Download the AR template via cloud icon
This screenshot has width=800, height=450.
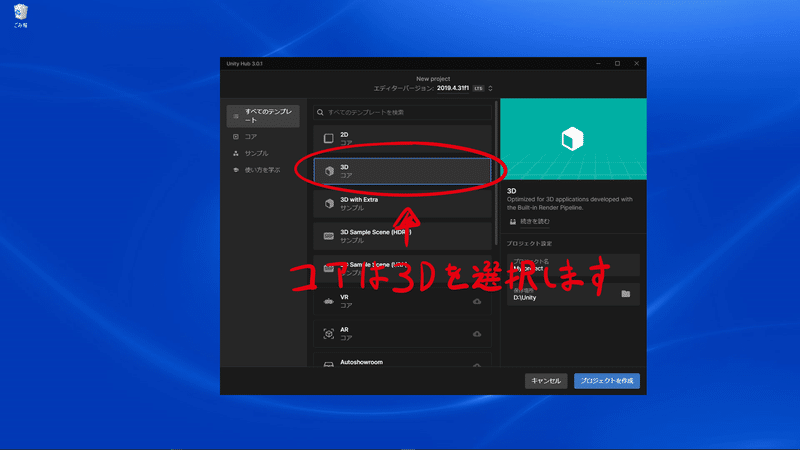(x=477, y=334)
